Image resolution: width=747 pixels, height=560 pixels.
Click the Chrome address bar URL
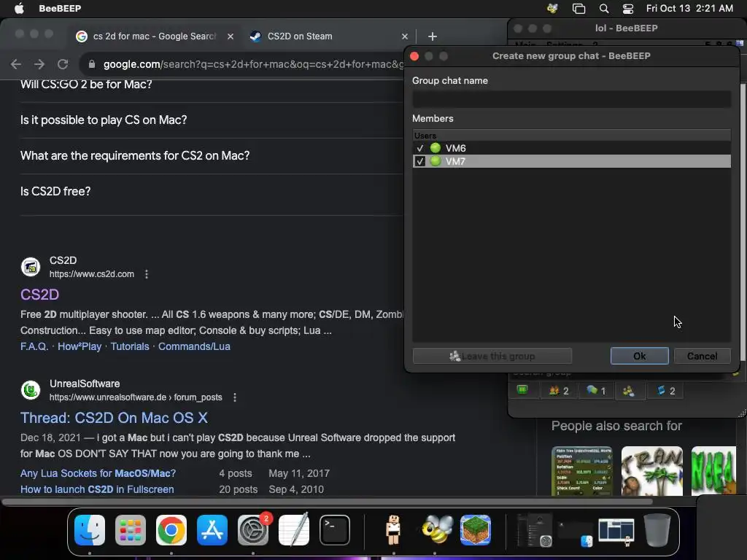pyautogui.click(x=253, y=64)
